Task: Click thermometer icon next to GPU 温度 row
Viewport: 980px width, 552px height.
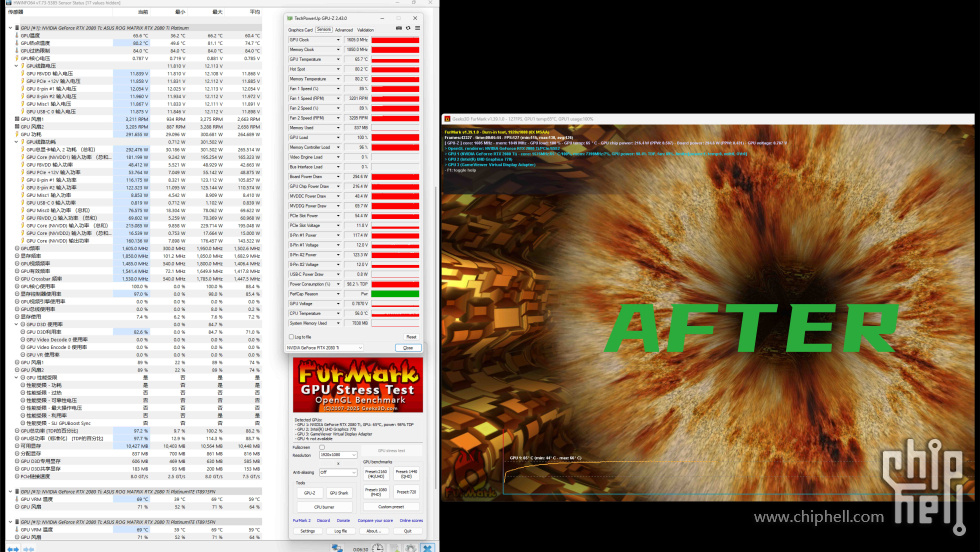Action: [17, 36]
